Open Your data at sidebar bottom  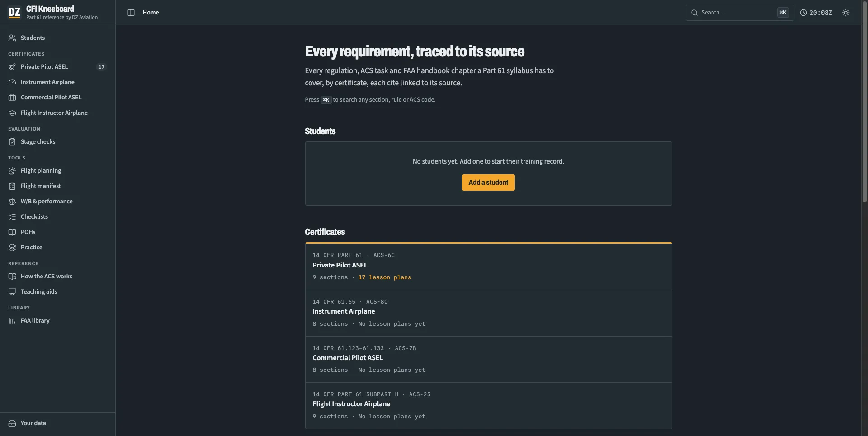(57, 423)
